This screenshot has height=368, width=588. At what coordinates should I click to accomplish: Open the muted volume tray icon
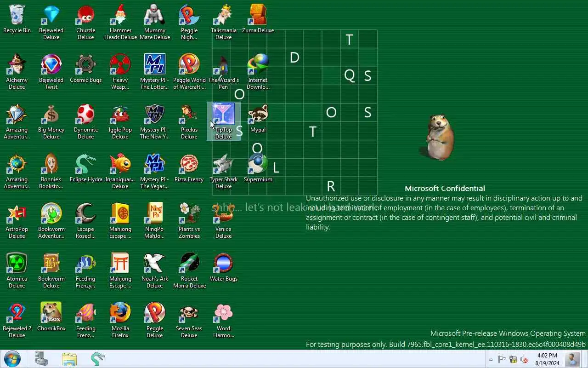[524, 360]
